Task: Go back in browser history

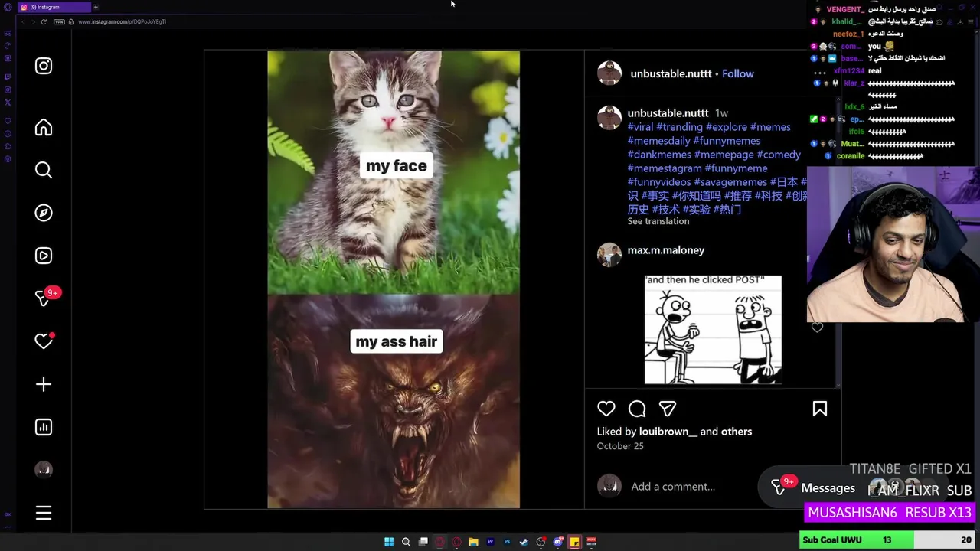Action: coord(23,21)
